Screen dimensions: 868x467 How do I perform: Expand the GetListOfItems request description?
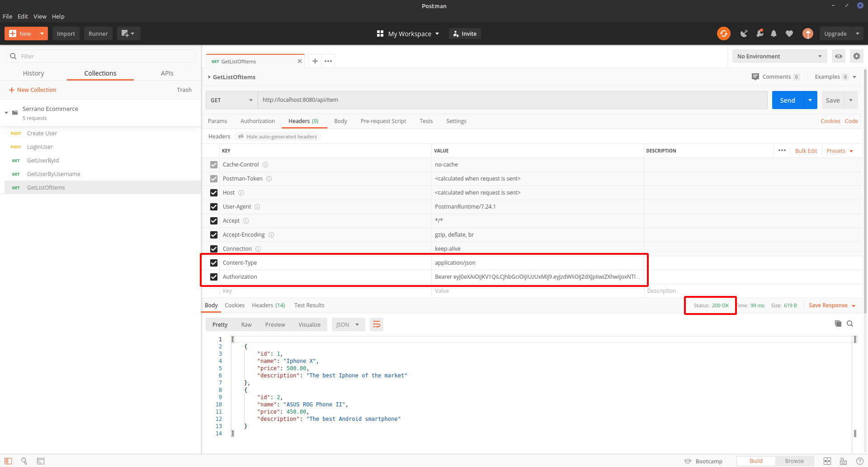[209, 77]
